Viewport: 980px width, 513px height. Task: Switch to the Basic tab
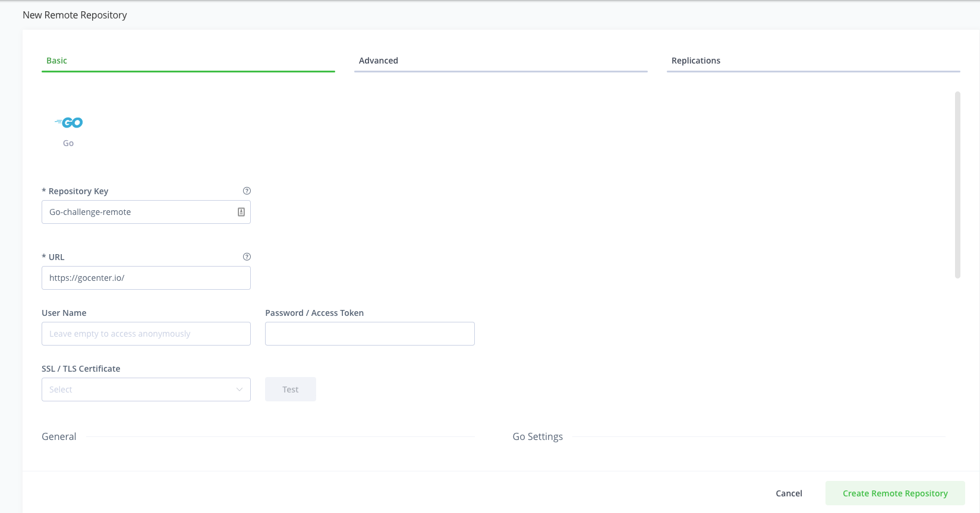[57, 61]
